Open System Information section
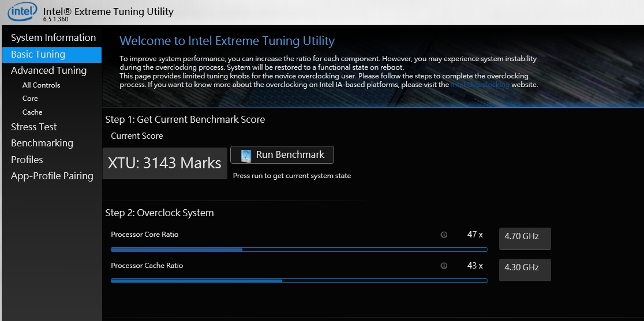This screenshot has width=644, height=321. coord(53,37)
